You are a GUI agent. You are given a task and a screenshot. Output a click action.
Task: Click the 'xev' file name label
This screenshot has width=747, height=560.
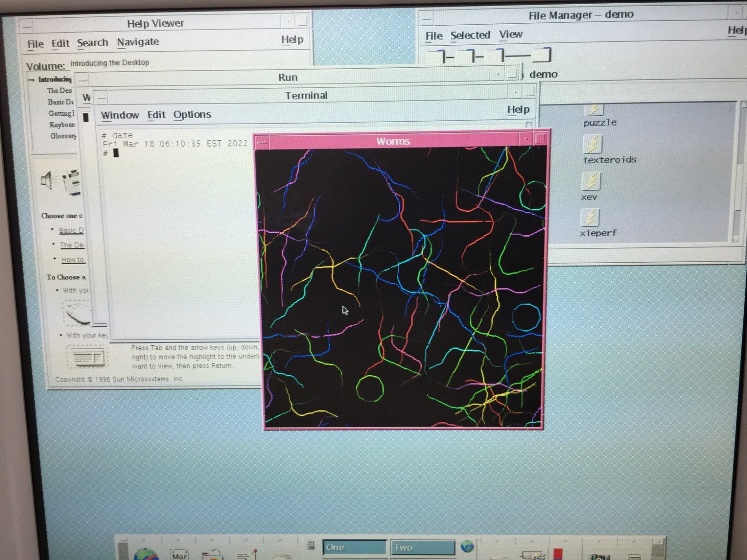(589, 197)
